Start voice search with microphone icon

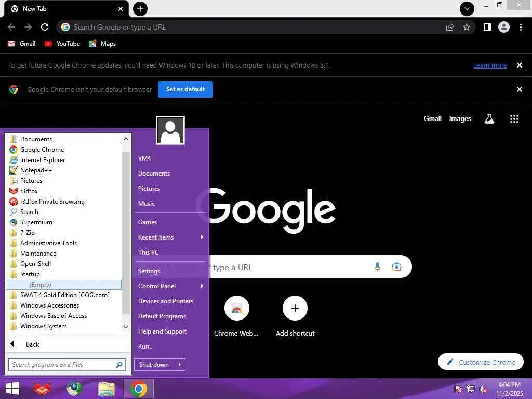(377, 267)
